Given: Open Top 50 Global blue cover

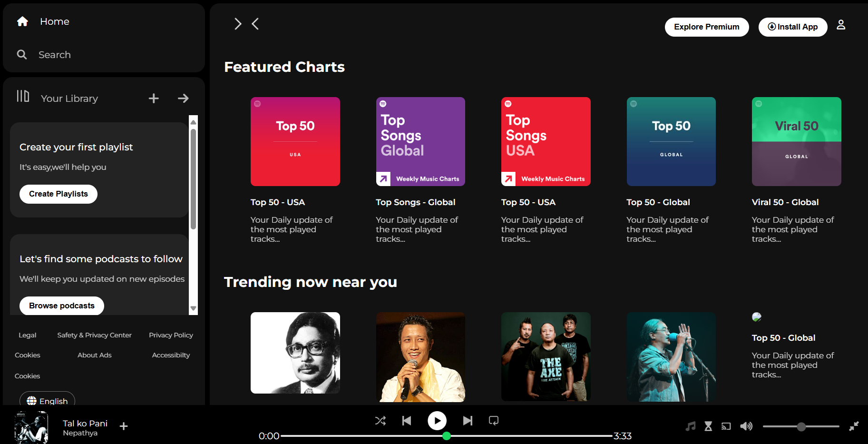Looking at the screenshot, I should pos(671,141).
